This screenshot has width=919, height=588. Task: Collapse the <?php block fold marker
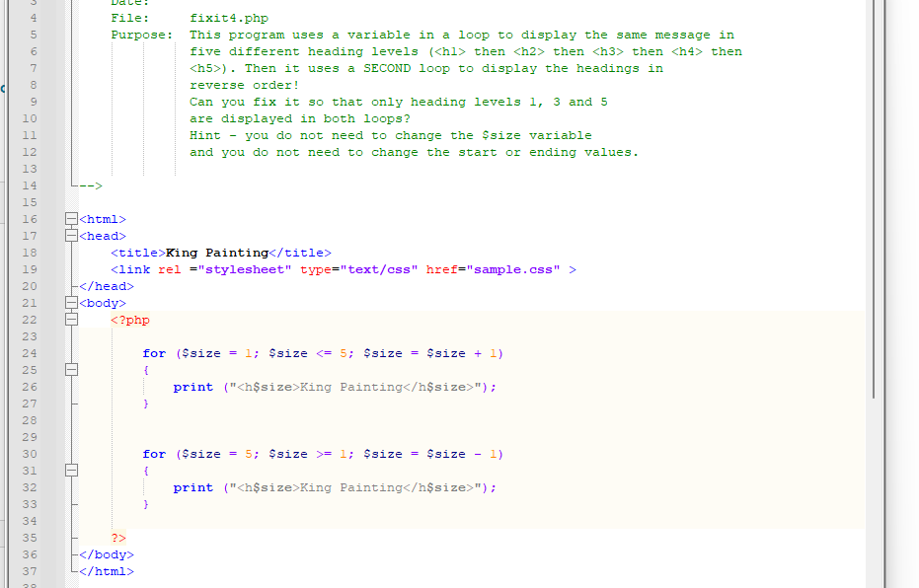click(x=70, y=319)
